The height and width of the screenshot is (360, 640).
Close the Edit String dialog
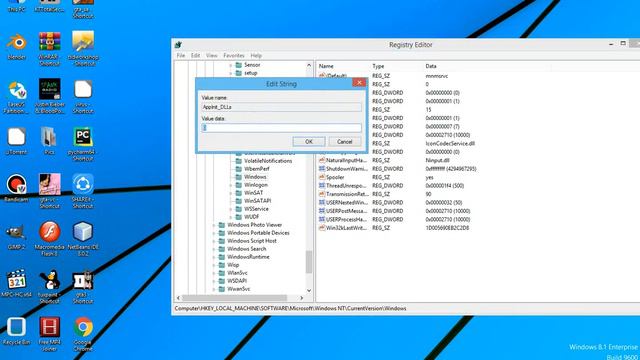(x=359, y=83)
